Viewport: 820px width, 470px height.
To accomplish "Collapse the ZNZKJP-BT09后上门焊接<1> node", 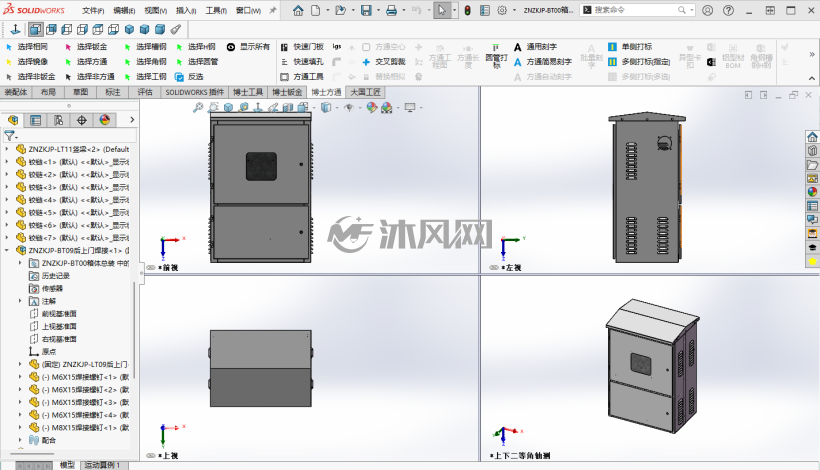I will 7,250.
